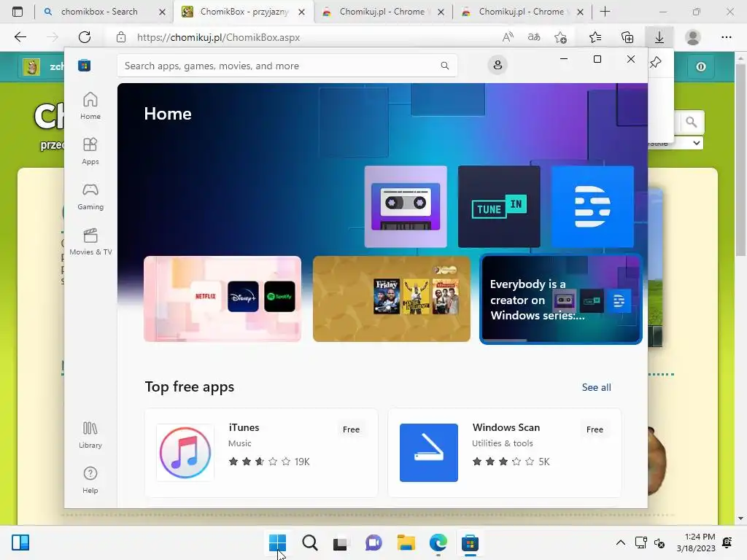Click the Store search magnifier icon
The width and height of the screenshot is (747, 560).
coord(444,66)
